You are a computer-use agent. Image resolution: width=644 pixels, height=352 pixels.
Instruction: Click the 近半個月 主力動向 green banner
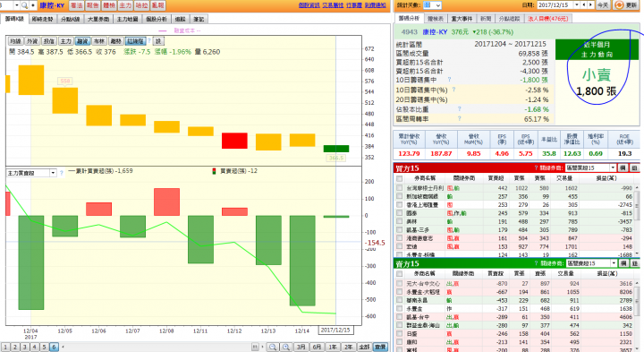coord(597,50)
